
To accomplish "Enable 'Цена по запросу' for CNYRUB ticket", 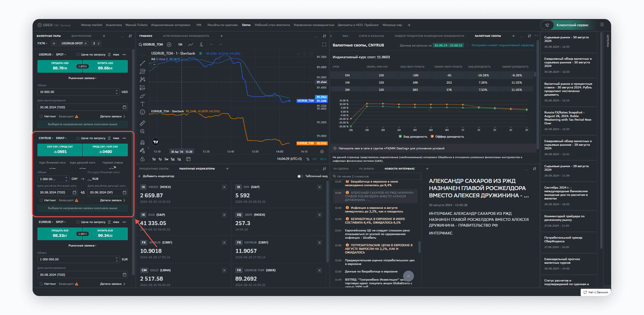I will tap(78, 138).
